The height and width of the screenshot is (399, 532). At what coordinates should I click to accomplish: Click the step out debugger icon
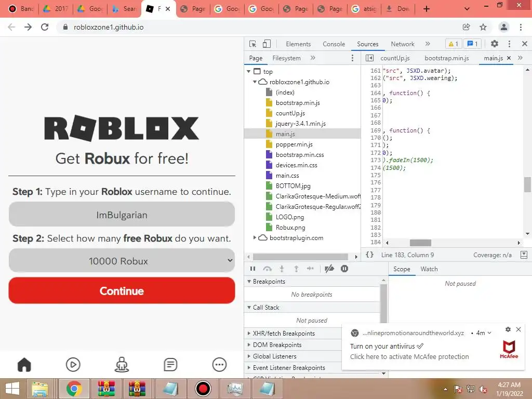[296, 269]
